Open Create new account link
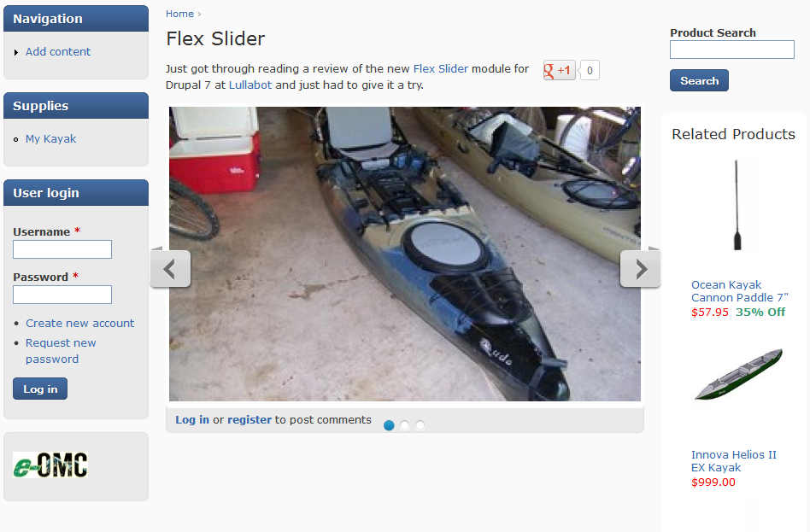Screen dimensions: 810x532 (x=80, y=324)
